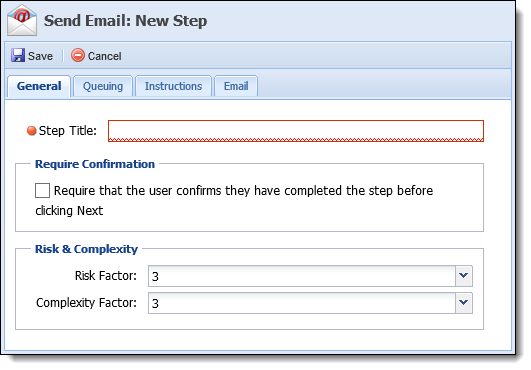This screenshot has height=370, width=531.
Task: Select the General tab
Action: click(x=39, y=86)
